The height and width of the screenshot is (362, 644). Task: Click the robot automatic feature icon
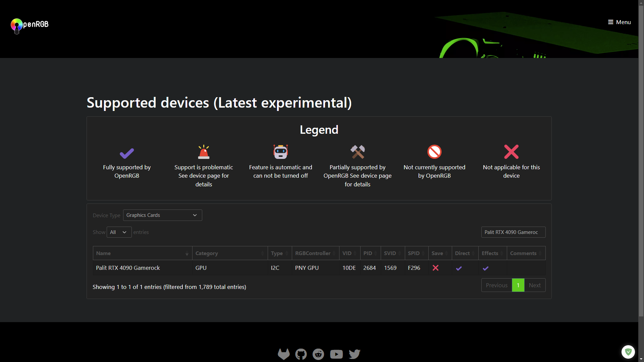point(280,152)
